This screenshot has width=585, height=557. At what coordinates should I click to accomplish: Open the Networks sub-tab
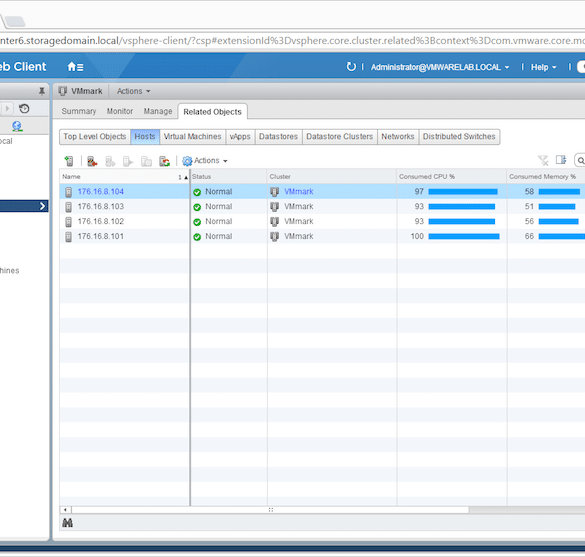click(398, 137)
